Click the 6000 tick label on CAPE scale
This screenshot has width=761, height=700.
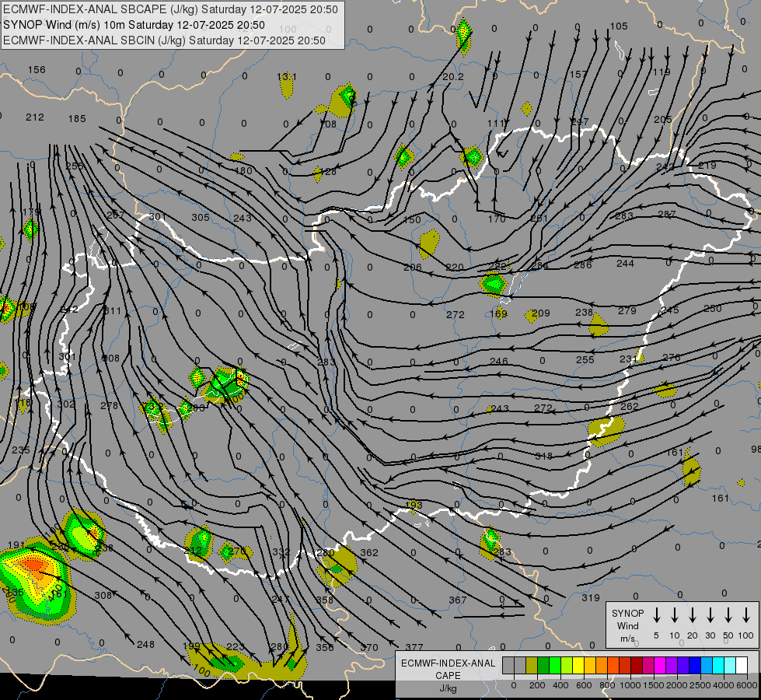tap(747, 685)
